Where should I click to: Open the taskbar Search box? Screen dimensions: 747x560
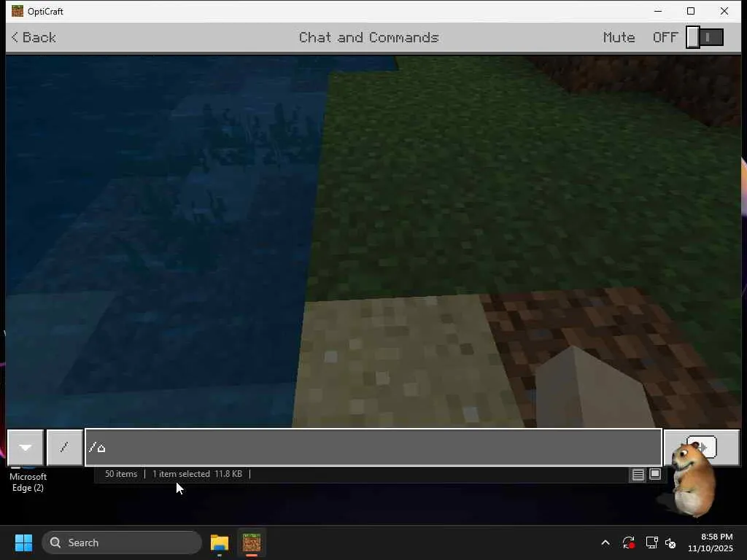(122, 542)
